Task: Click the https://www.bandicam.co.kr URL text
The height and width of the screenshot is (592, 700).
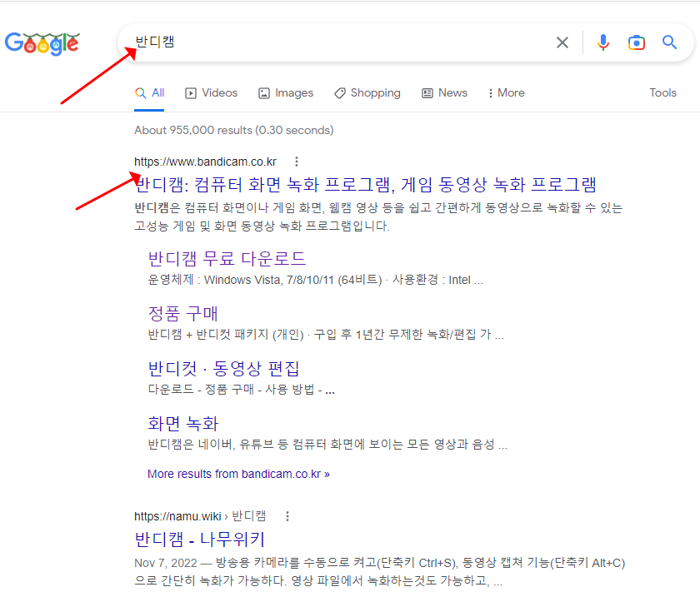Action: pyautogui.click(x=205, y=162)
